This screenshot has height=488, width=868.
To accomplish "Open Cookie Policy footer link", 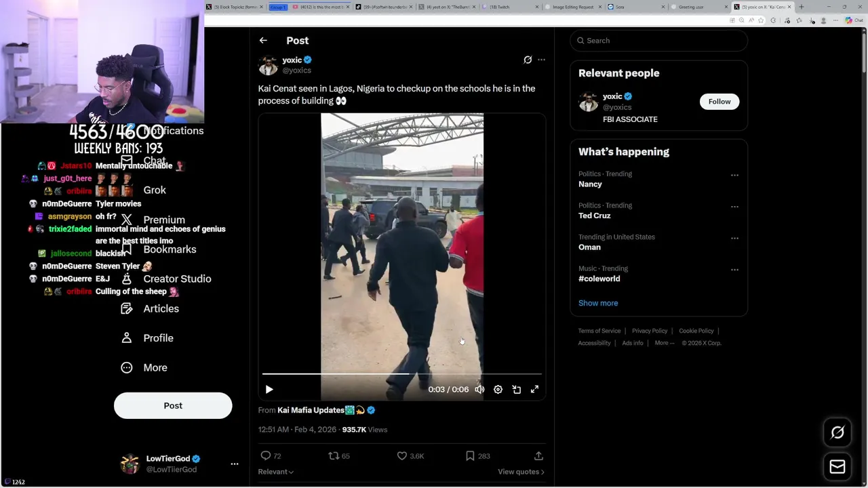I will [x=696, y=331].
